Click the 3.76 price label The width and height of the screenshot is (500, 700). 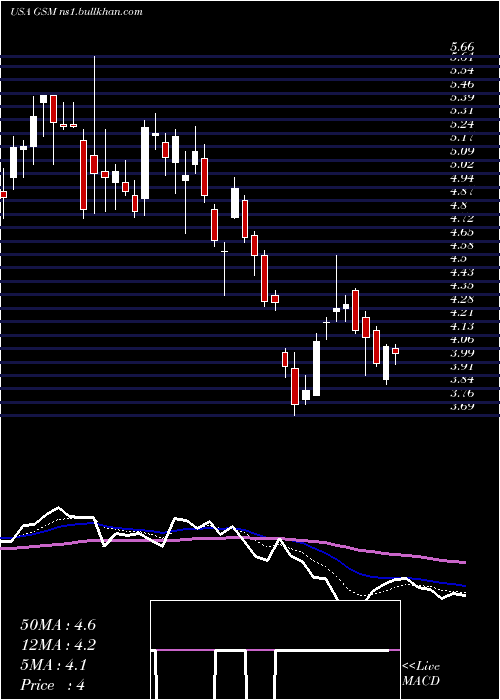pyautogui.click(x=462, y=393)
